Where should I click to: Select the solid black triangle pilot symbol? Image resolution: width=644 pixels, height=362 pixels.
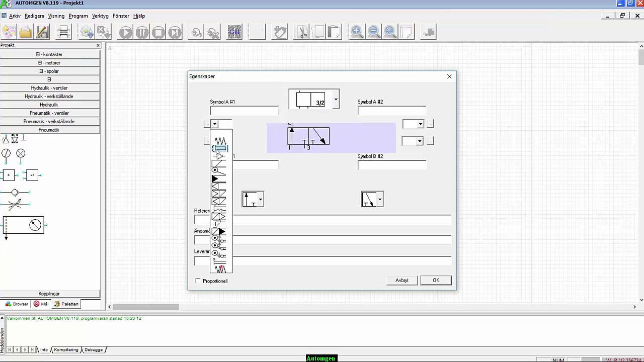tap(219, 179)
